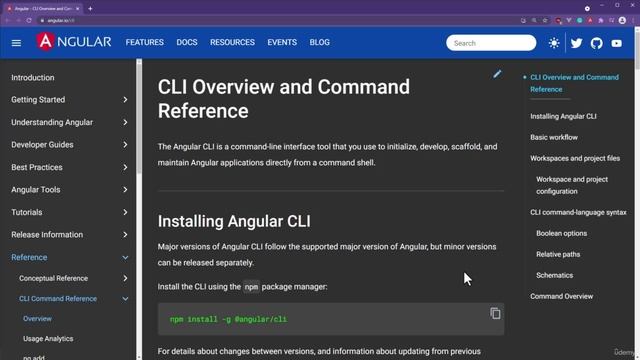
Task: Expand the Best Practices section chevron
Action: (x=125, y=167)
